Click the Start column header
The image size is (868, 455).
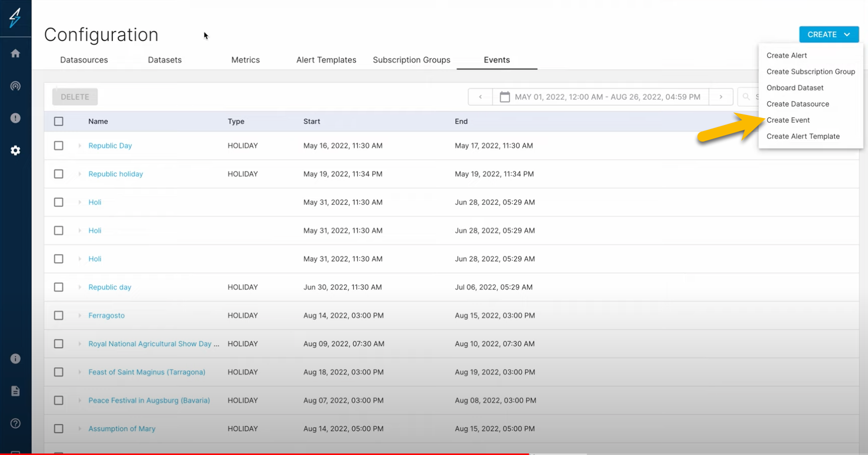click(312, 122)
